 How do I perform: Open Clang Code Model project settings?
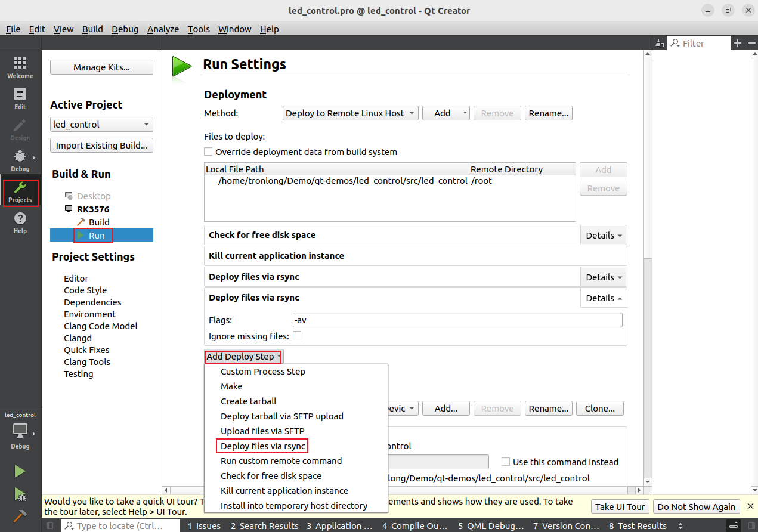coord(101,326)
